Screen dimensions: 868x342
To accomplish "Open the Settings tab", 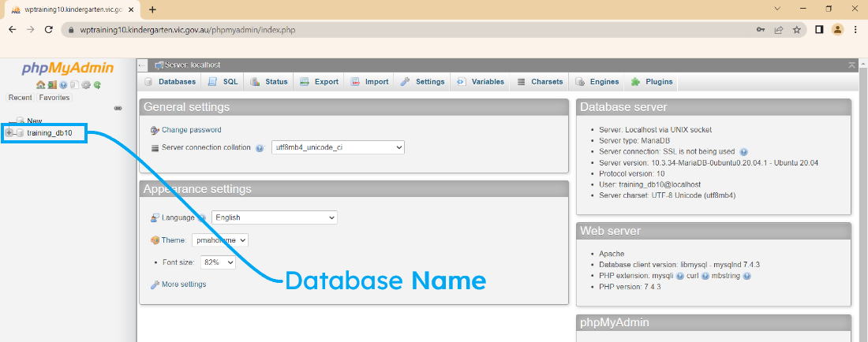I will pyautogui.click(x=422, y=82).
